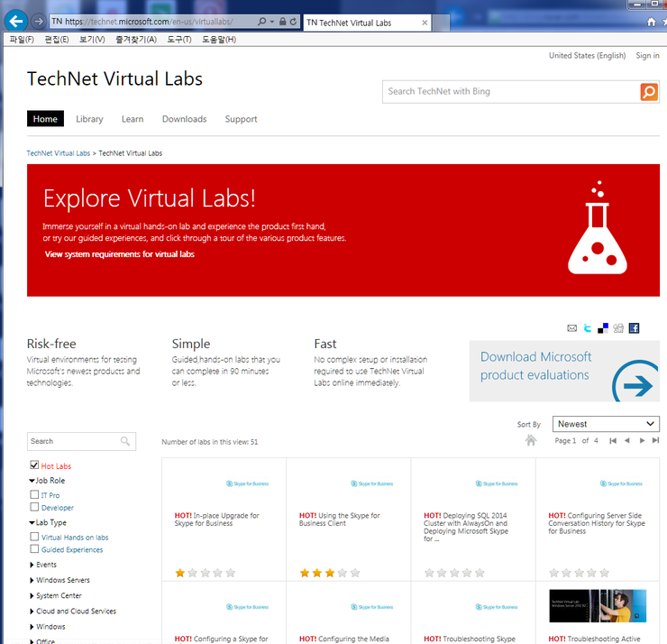The width and height of the screenshot is (667, 644).
Task: Select the Home navigation tab
Action: [45, 119]
